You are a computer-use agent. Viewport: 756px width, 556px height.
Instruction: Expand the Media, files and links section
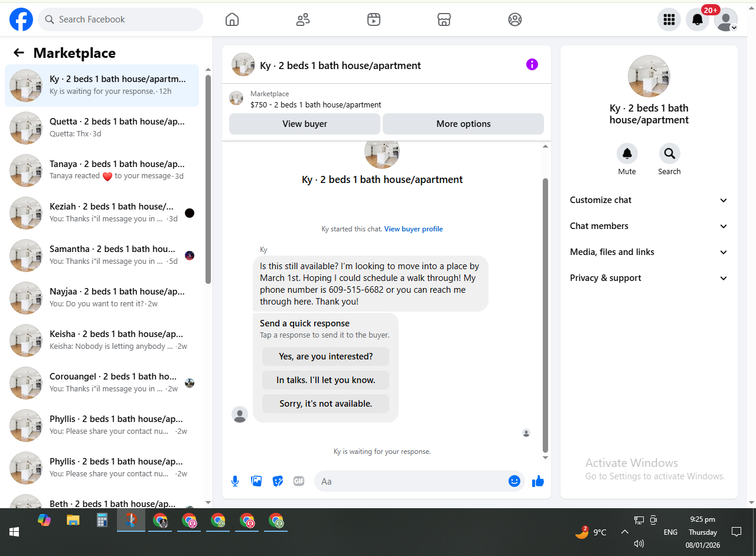[649, 252]
